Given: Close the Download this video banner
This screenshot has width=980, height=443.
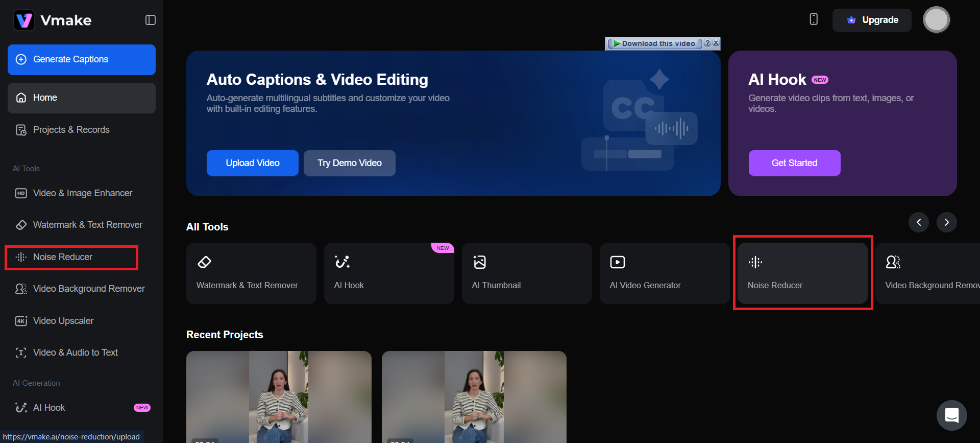Looking at the screenshot, I should coord(716,43).
